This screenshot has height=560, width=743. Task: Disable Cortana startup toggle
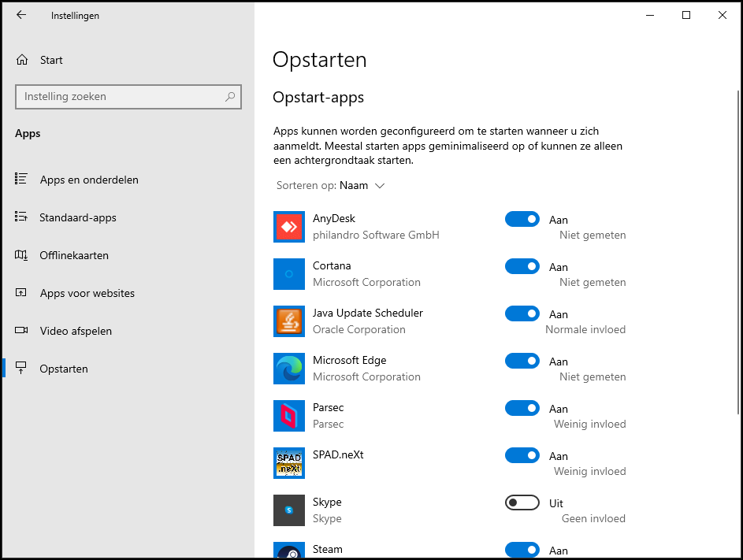522,266
